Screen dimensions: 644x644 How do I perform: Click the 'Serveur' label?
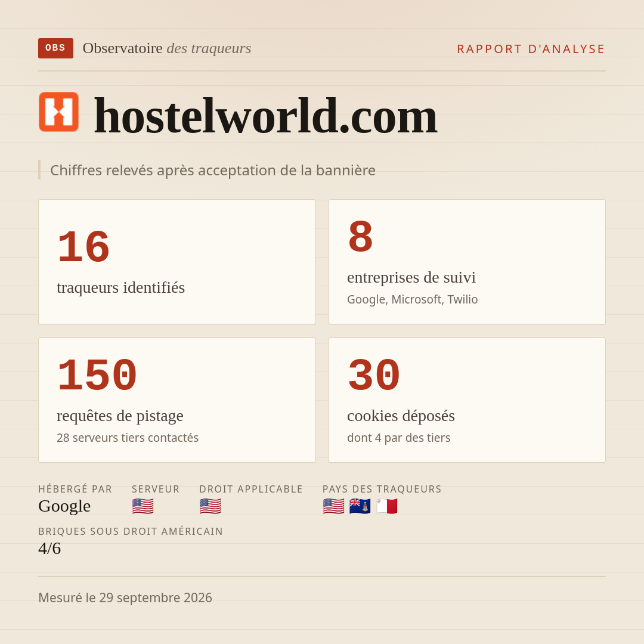point(156,489)
